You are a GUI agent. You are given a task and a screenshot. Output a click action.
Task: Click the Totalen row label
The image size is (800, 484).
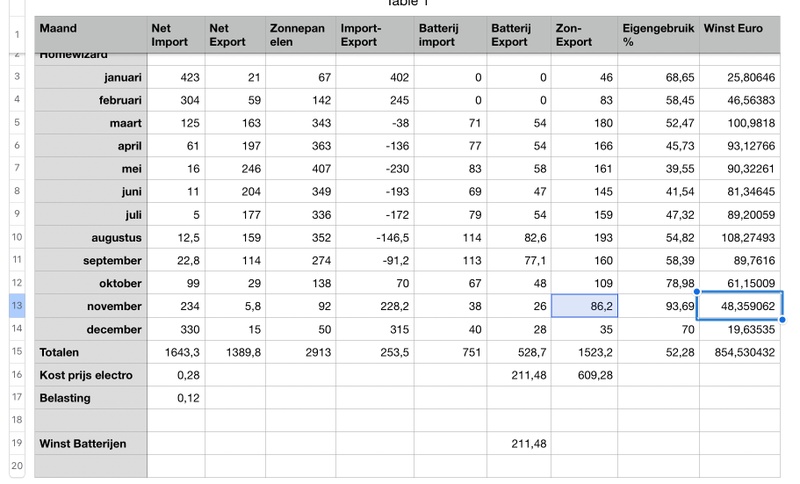coord(91,352)
